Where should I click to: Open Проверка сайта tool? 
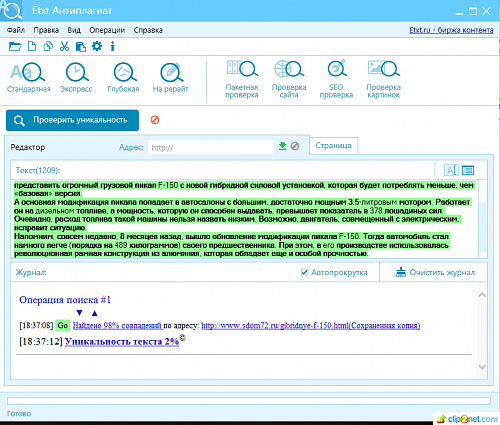(289, 79)
